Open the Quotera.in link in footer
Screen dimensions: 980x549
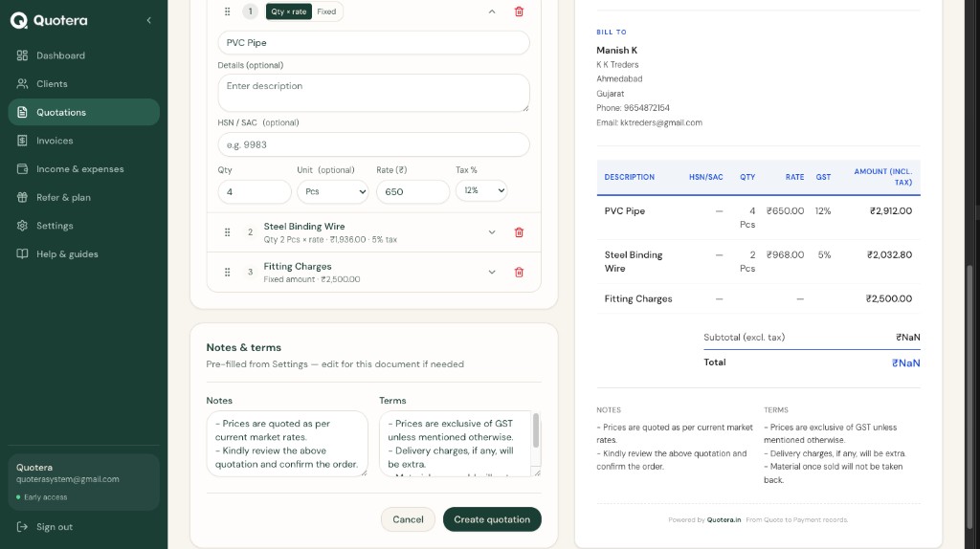(x=724, y=519)
